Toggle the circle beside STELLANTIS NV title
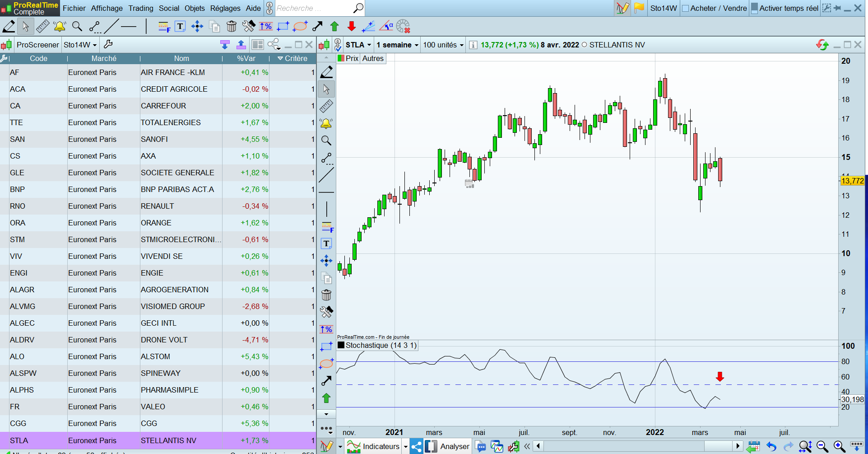Screen dimensions: 868x454 click(585, 45)
